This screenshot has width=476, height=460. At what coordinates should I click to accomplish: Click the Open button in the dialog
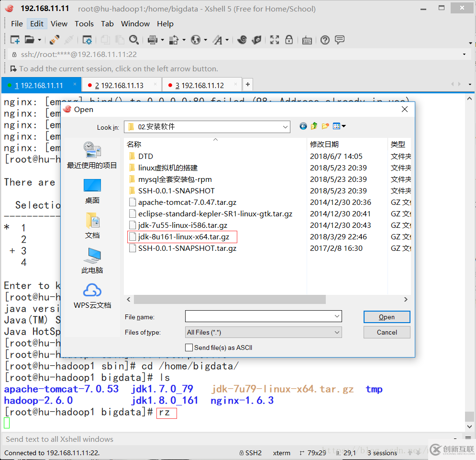coord(387,316)
